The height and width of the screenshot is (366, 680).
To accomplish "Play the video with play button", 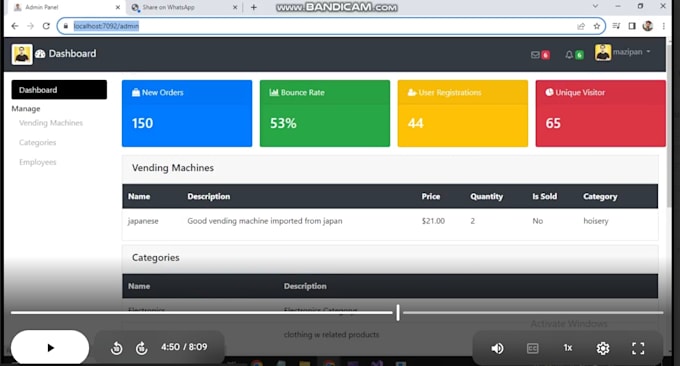I will click(x=50, y=347).
